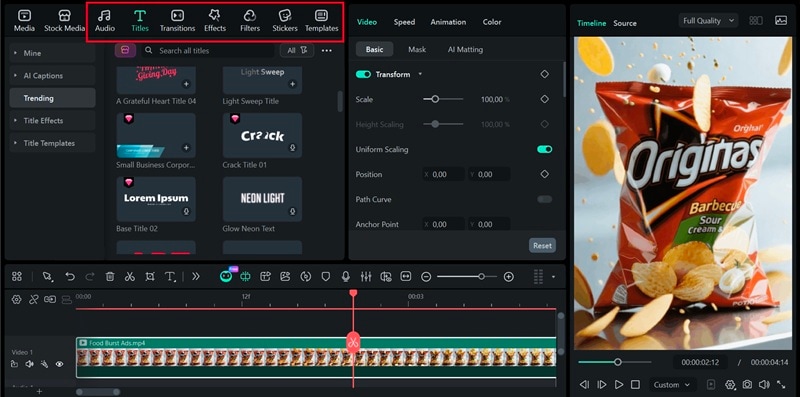
Task: Toggle Video 1 track visibility eye
Action: click(59, 364)
